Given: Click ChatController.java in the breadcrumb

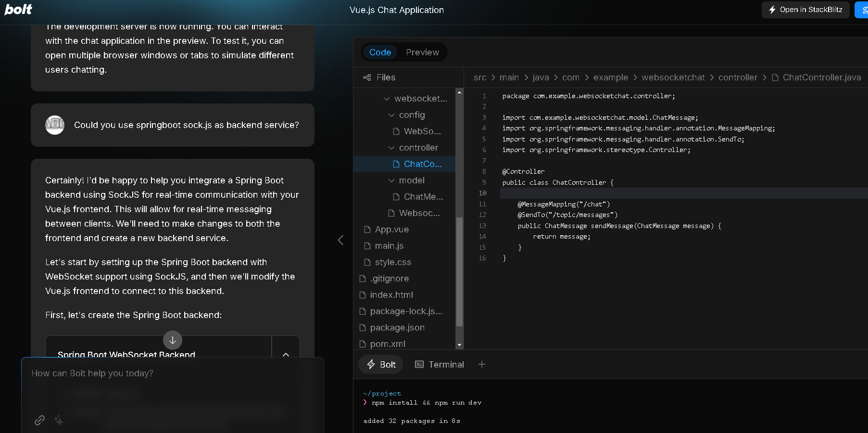Looking at the screenshot, I should tap(822, 77).
